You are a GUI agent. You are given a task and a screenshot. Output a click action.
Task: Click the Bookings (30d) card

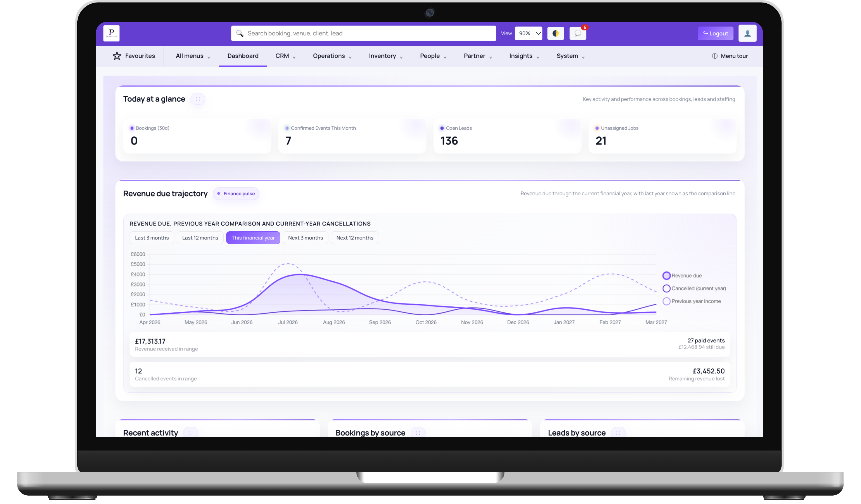pos(197,136)
